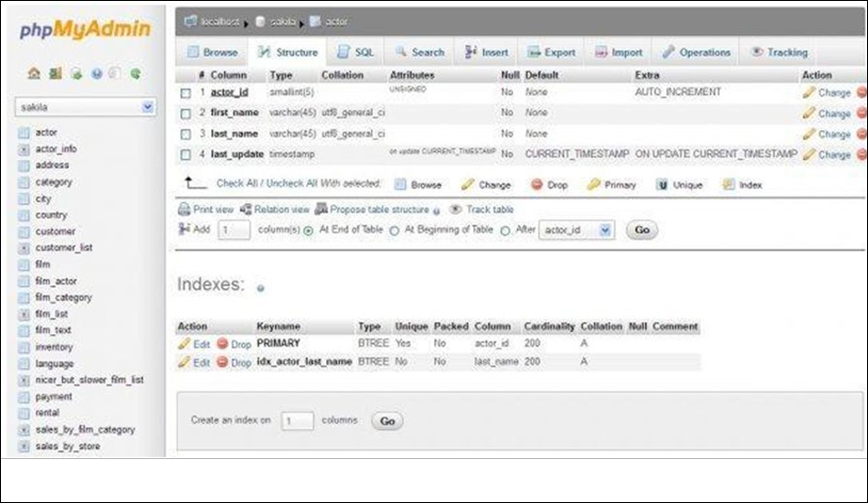Click the pencil Change icon for last_name

809,134
